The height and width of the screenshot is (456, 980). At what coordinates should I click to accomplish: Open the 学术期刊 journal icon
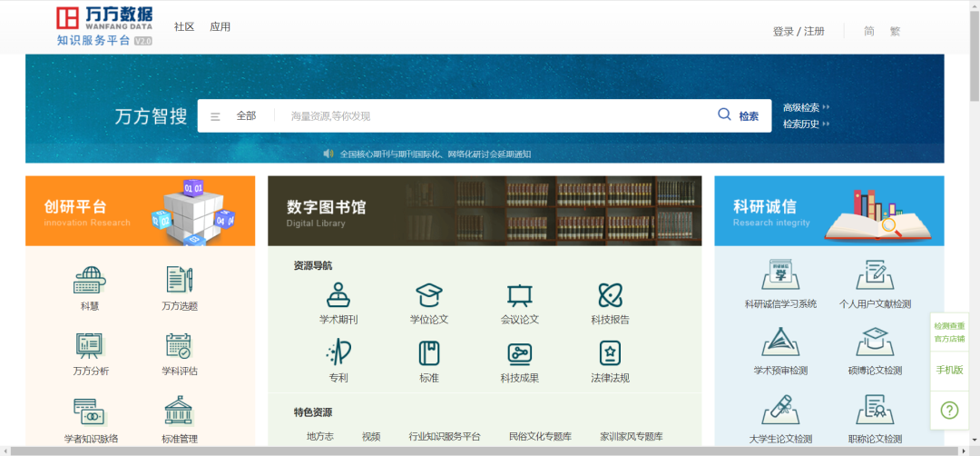[x=338, y=295]
